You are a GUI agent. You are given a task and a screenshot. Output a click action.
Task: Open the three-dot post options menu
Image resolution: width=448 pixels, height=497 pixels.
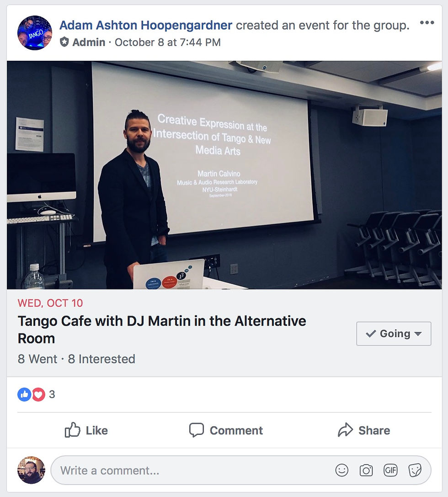click(x=427, y=22)
